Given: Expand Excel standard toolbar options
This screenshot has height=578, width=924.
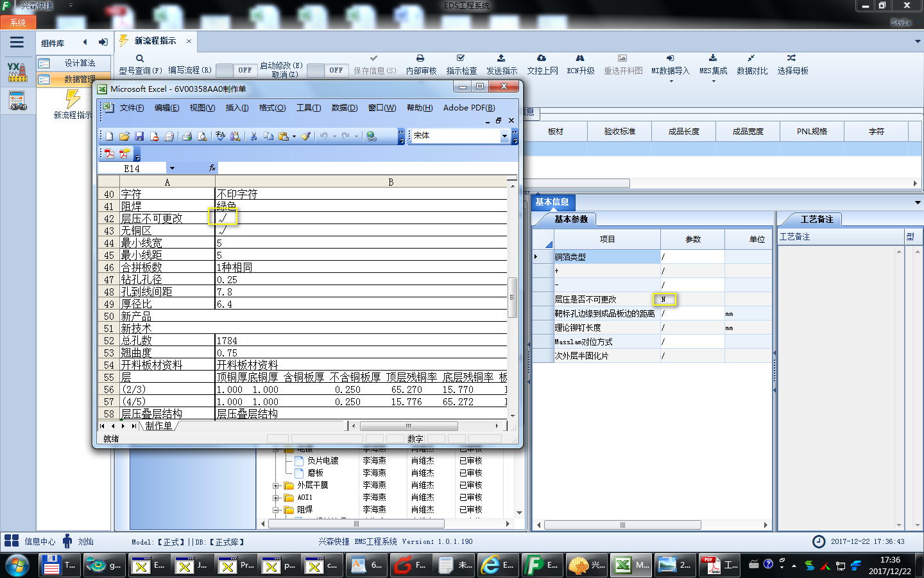Looking at the screenshot, I should 402,137.
